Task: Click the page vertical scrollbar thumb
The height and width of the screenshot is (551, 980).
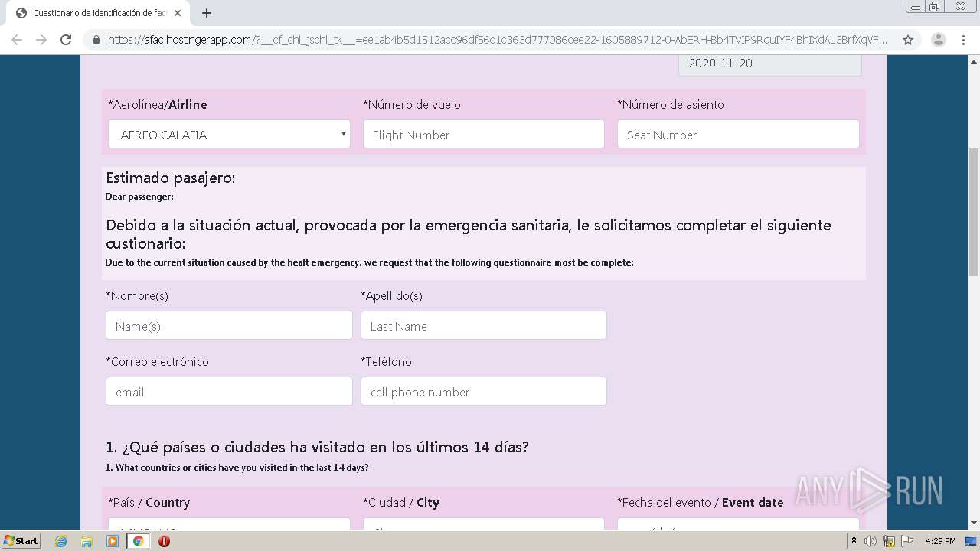Action: coord(974,211)
